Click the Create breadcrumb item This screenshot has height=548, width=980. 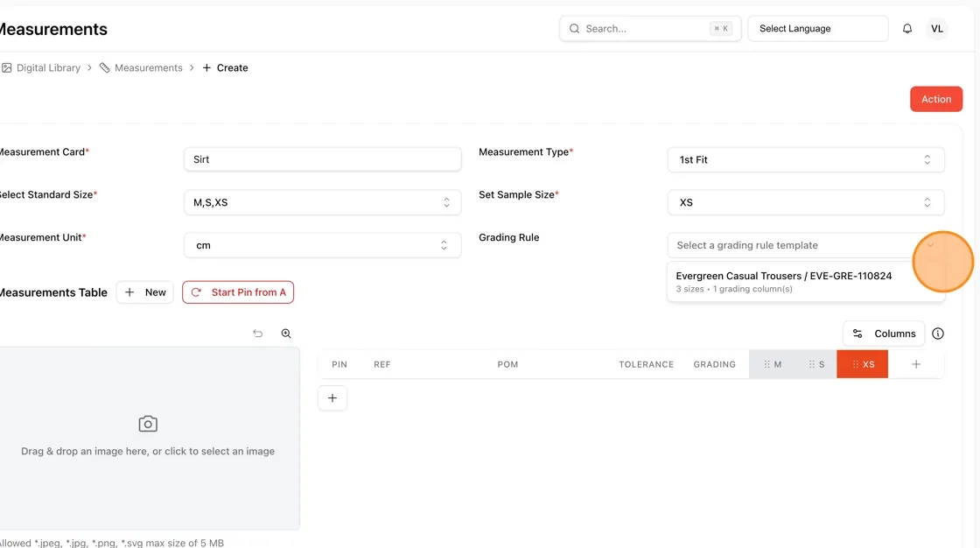[225, 67]
